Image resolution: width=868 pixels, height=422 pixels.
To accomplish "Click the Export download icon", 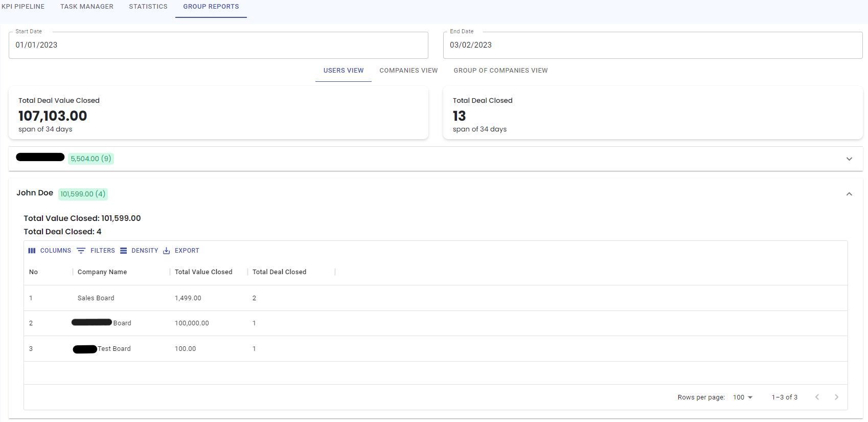I will [167, 251].
